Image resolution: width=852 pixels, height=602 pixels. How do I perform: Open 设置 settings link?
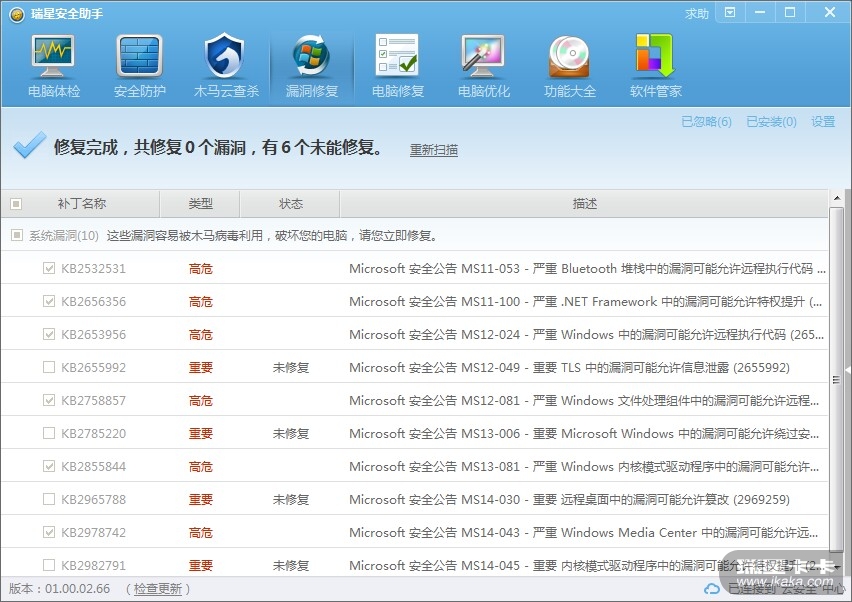coord(823,122)
